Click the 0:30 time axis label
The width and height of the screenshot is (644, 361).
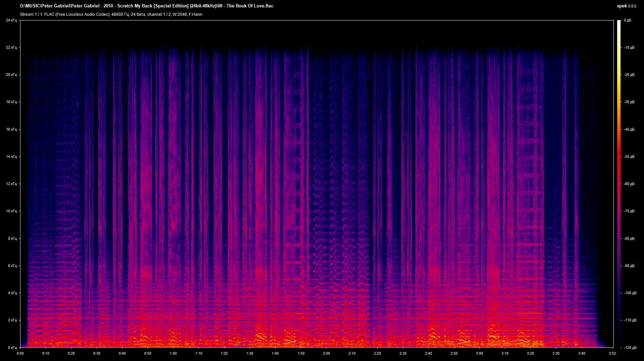(x=97, y=353)
